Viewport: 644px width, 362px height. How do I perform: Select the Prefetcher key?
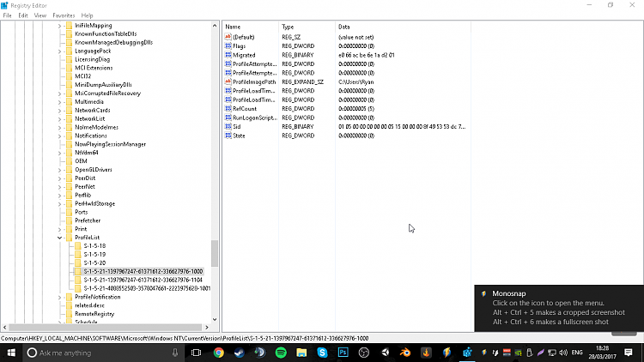pyautogui.click(x=88, y=220)
